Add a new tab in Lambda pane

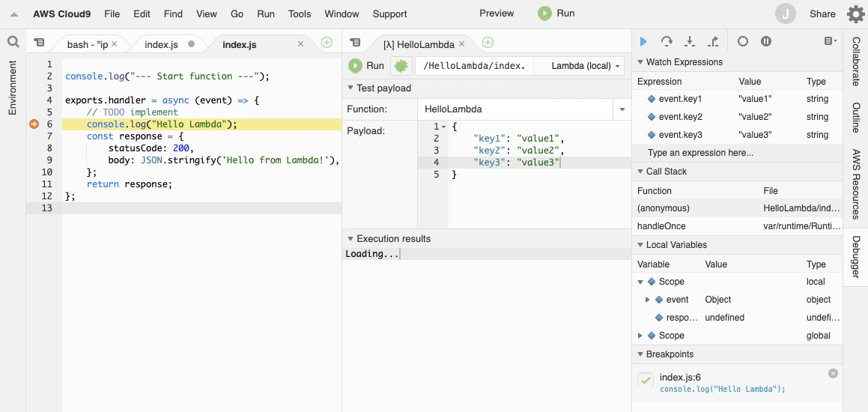click(487, 42)
